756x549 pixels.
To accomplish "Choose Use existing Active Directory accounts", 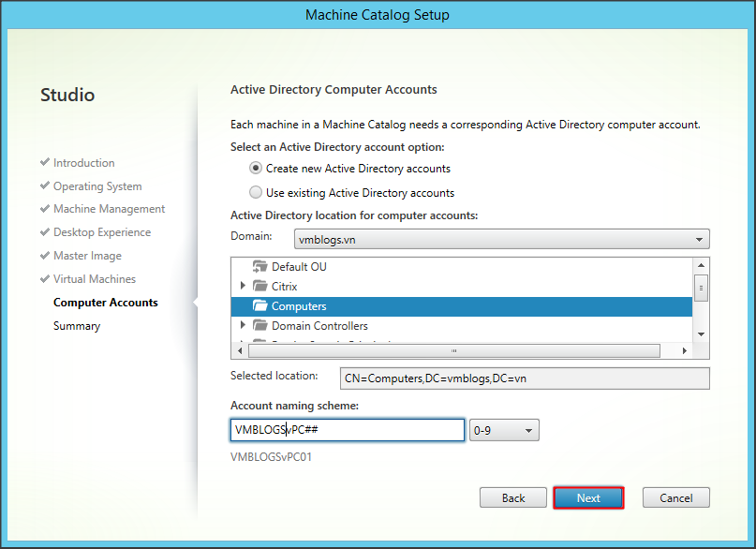I will [256, 193].
